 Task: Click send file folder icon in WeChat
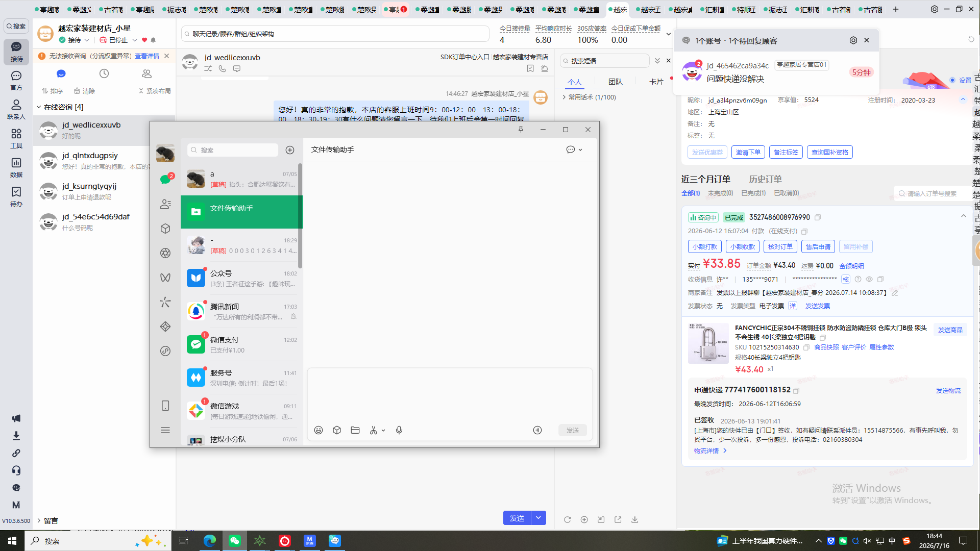tap(355, 430)
